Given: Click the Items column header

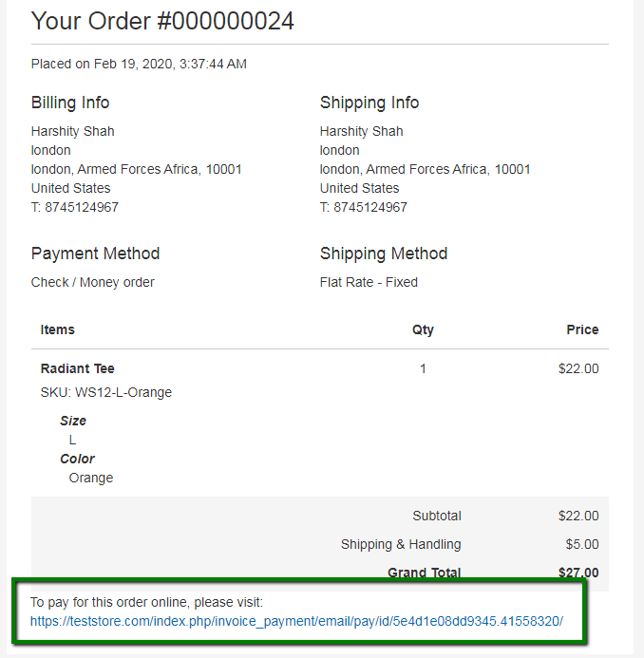Looking at the screenshot, I should pos(58,329).
